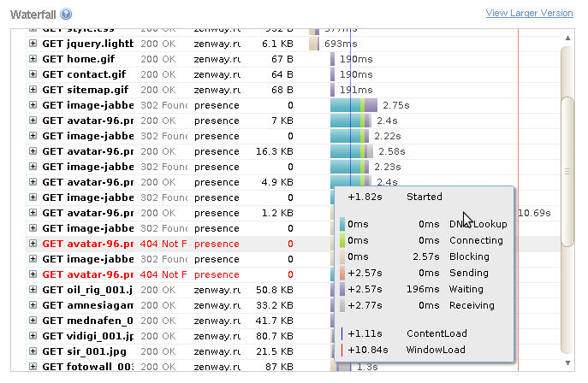Expand the avatar-96 request sized 1.2 KB
The height and width of the screenshot is (383, 588).
pos(33,212)
